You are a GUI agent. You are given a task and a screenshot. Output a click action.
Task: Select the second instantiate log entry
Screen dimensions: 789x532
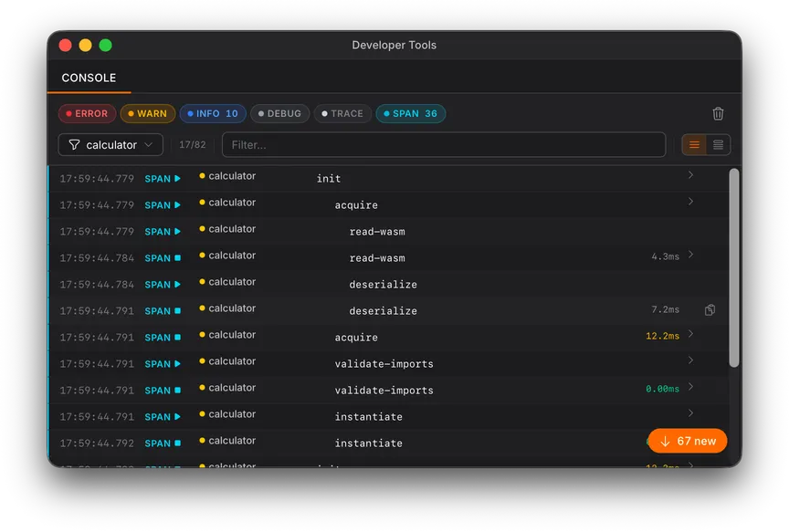368,443
